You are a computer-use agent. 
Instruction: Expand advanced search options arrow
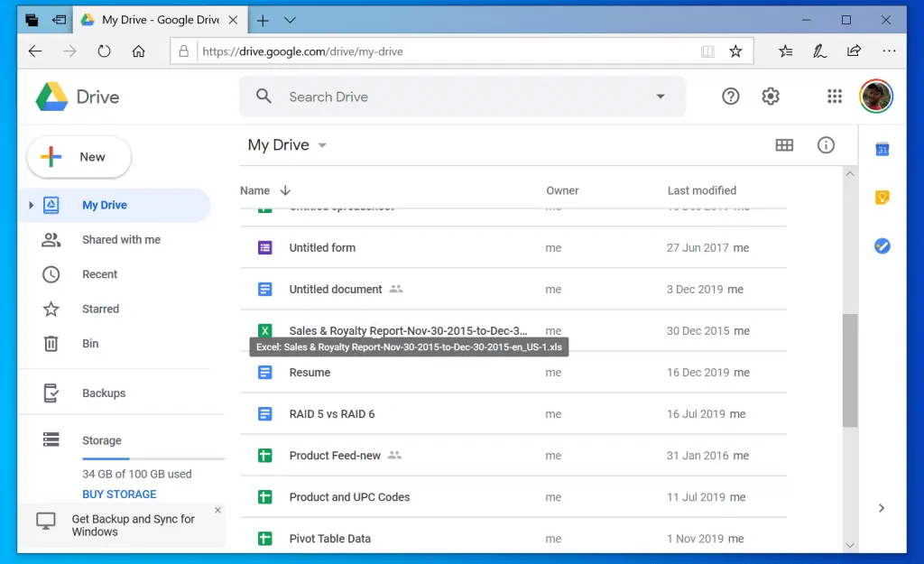(x=660, y=96)
